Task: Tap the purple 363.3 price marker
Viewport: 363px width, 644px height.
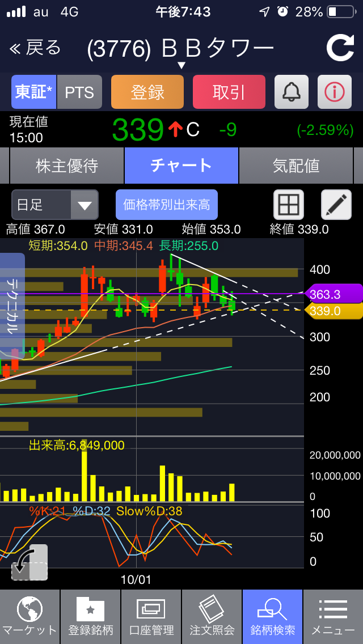Action: (x=334, y=294)
